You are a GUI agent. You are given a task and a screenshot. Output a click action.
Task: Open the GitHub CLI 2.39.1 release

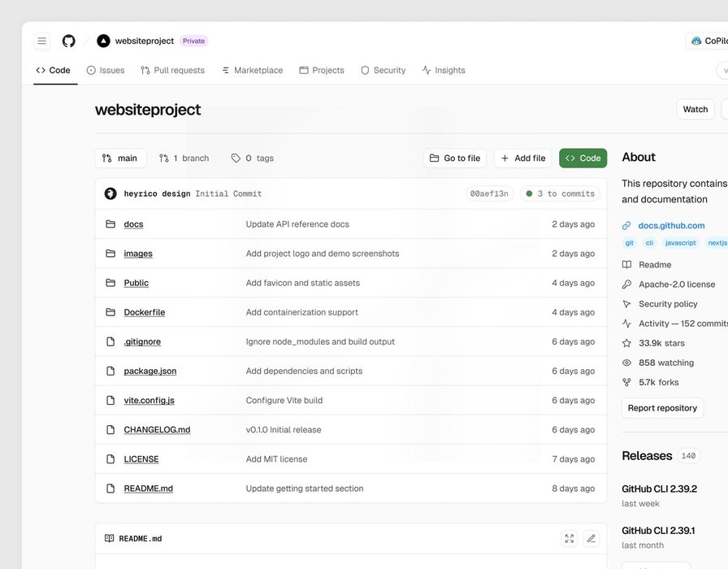658,531
